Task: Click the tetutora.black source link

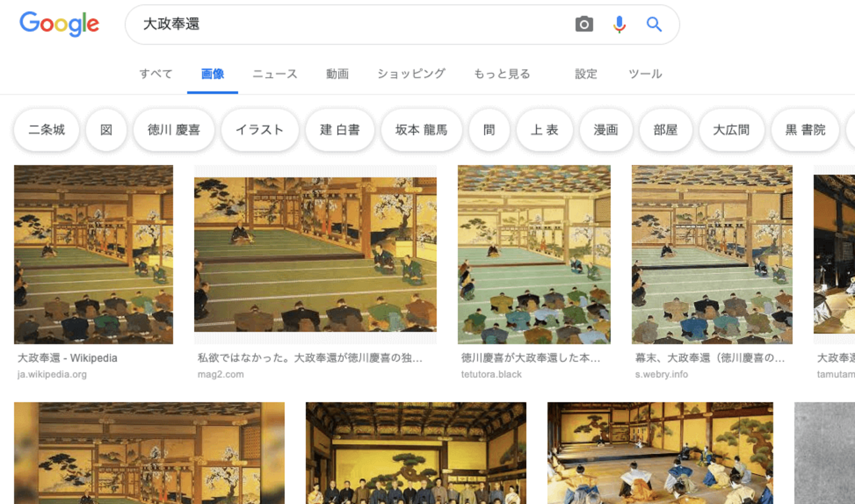Action: 491,375
